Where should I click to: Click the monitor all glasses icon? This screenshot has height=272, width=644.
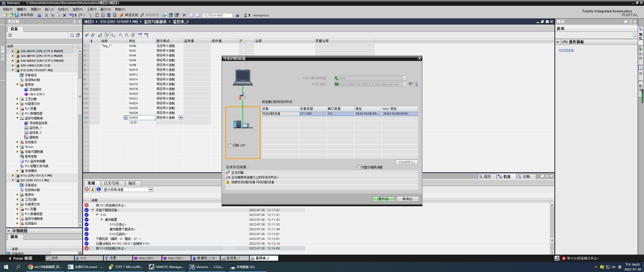140,35
